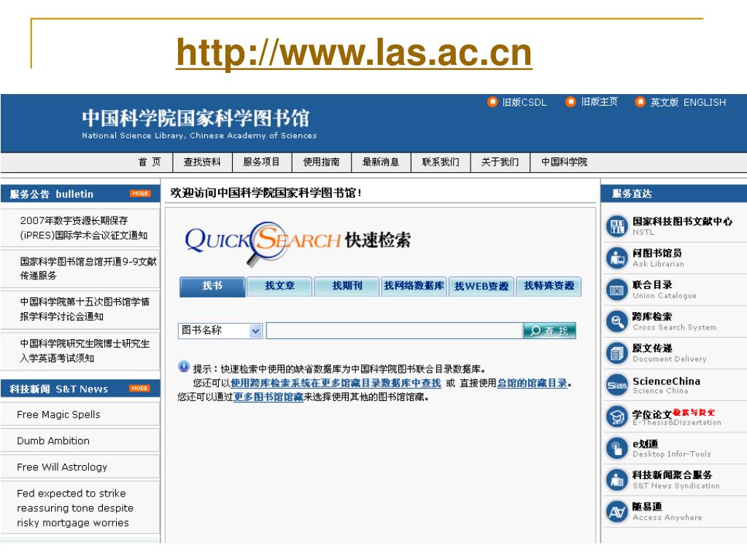Screen dimensions: 747x560
Task: Go to 首页 in navigation bar
Action: tap(149, 162)
